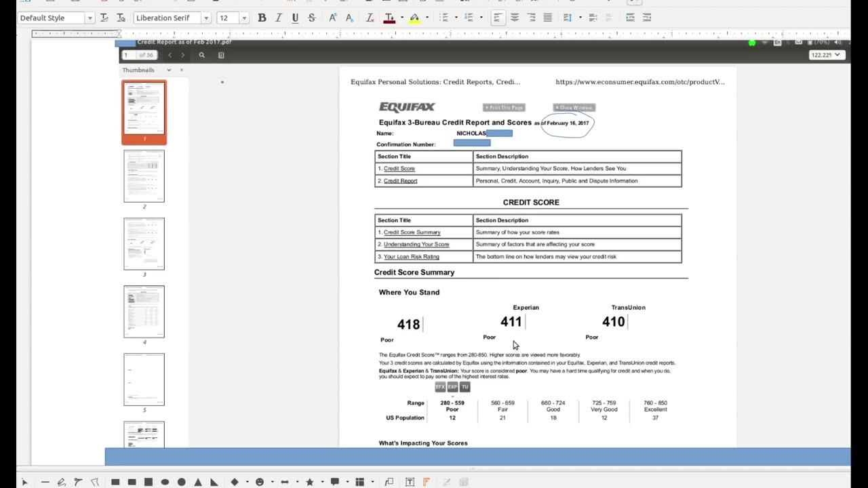Open the PDF search tool
The image size is (868, 488).
coord(201,55)
